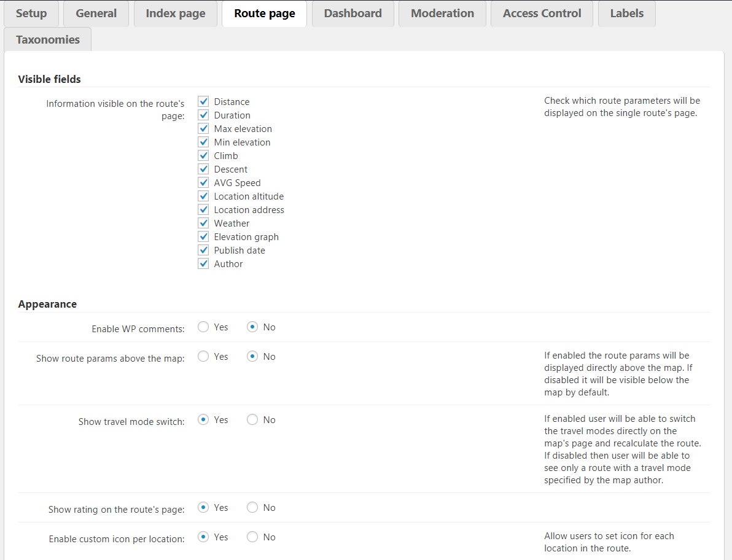732x560 pixels.
Task: Open the Taxonomies tab
Action: 48,39
